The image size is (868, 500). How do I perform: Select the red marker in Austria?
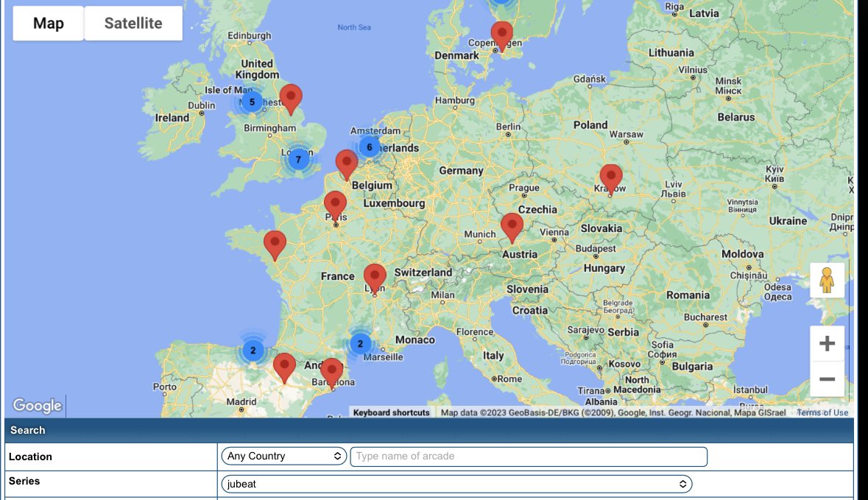coord(512,226)
